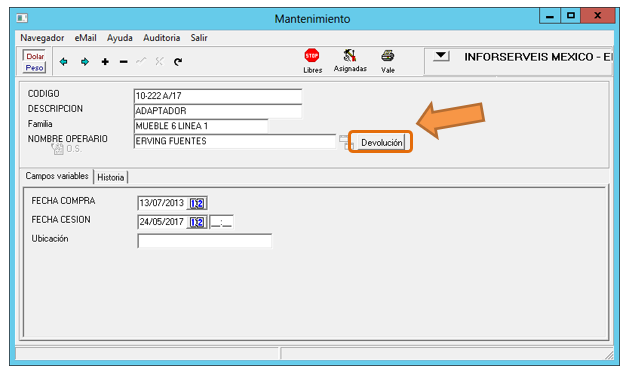The height and width of the screenshot is (370, 627).
Task: Click the Devolución button
Action: coord(381,142)
